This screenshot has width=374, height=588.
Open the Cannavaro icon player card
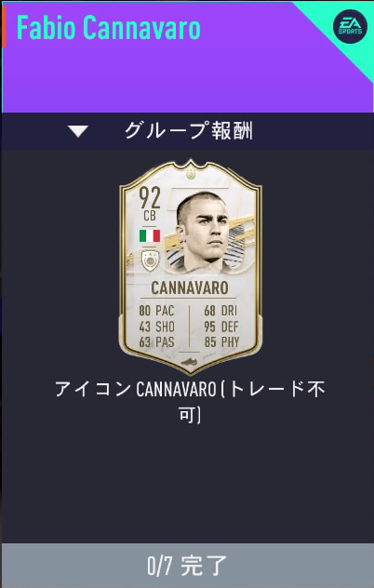pyautogui.click(x=191, y=267)
